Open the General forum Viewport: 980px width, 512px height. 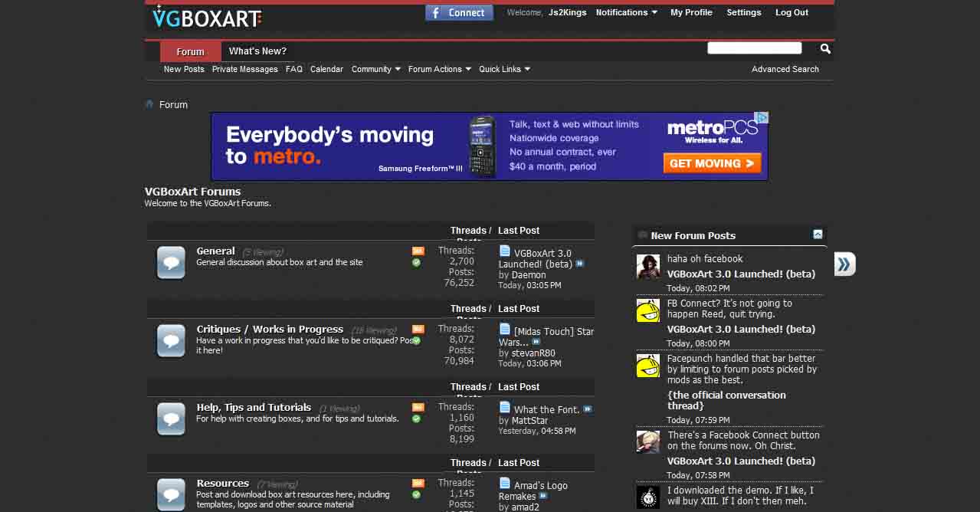tap(215, 251)
